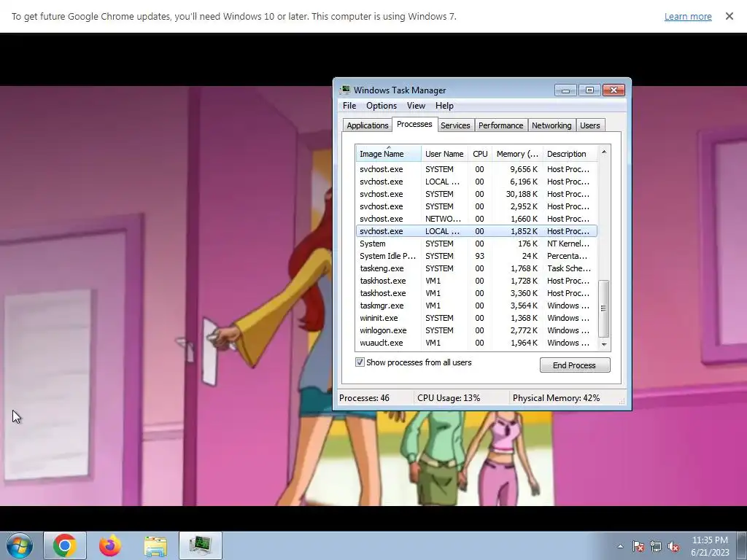Click the process list scrollbar thumb
Viewport: 747px width, 560px height.
[603, 308]
